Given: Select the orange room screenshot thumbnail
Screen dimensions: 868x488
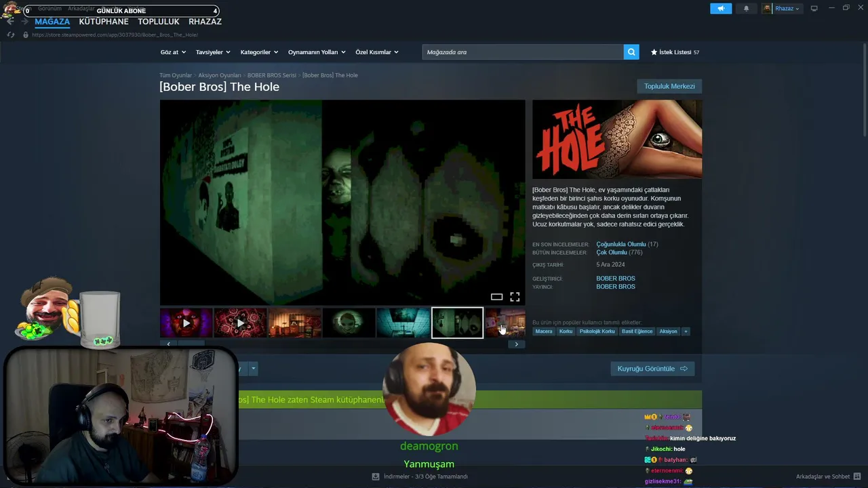Looking at the screenshot, I should tap(295, 323).
